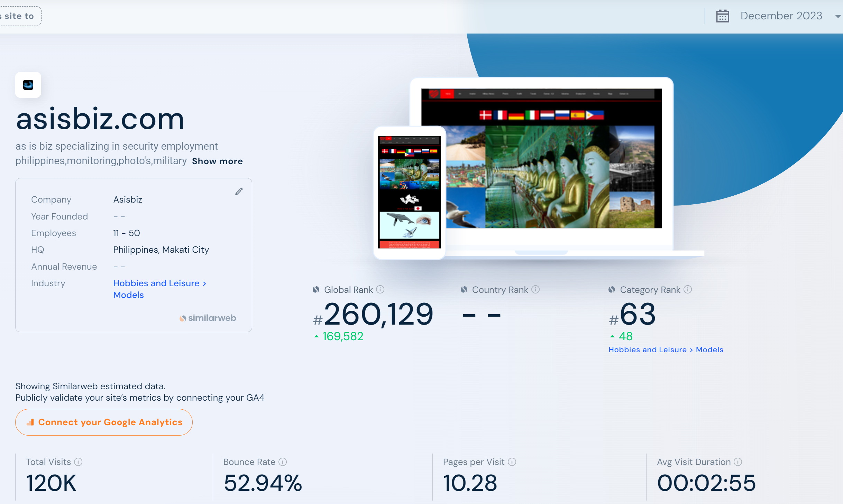Show Total Visits info tooltip icon
This screenshot has height=504, width=843.
[x=79, y=462]
